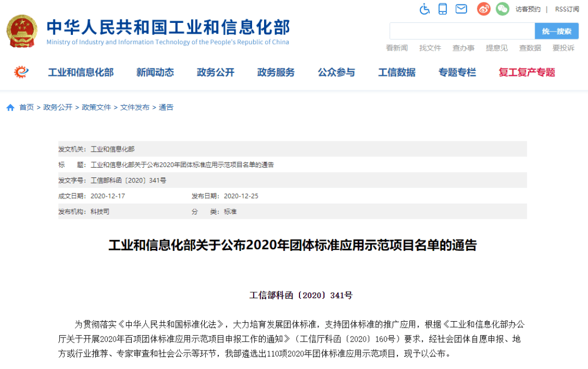Click 发布日期 2020-12-25
The height and width of the screenshot is (369, 588).
click(225, 196)
